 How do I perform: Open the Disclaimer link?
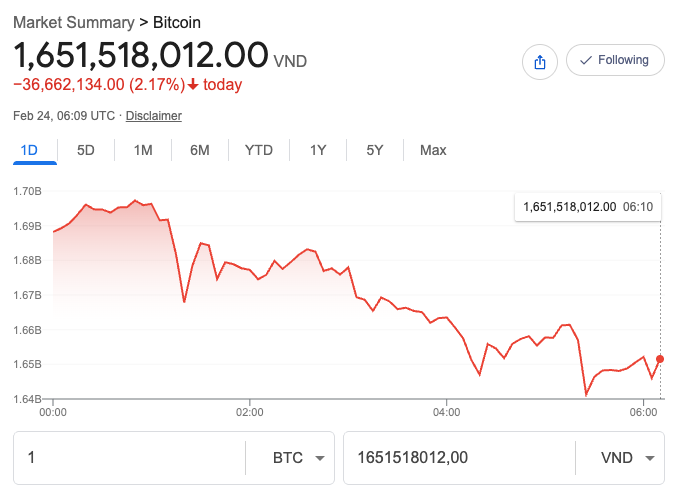click(154, 116)
